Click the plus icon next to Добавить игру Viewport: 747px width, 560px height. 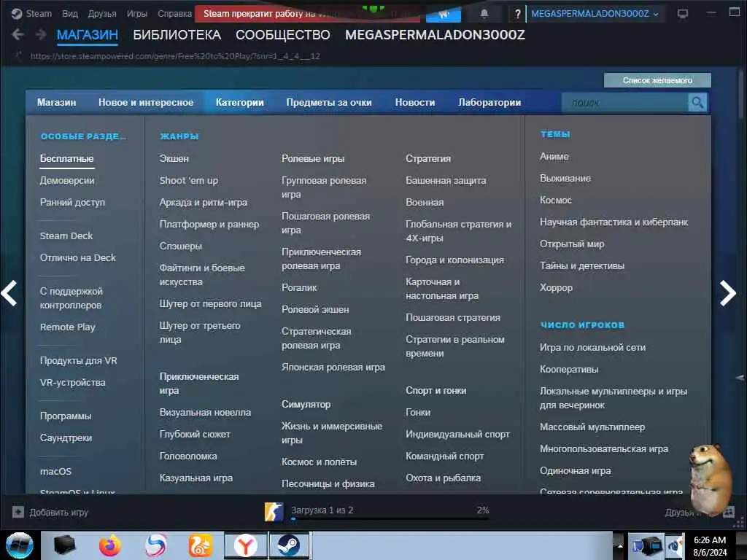[x=18, y=512]
